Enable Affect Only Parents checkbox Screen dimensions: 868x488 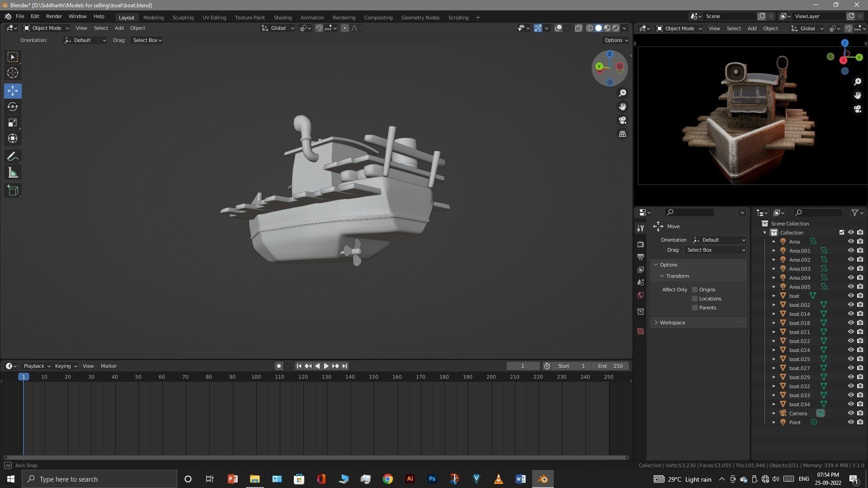click(695, 308)
